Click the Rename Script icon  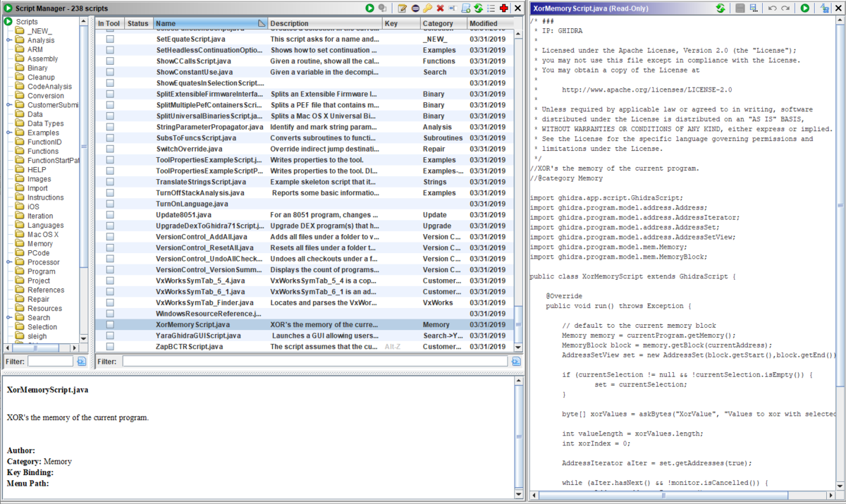pyautogui.click(x=453, y=8)
